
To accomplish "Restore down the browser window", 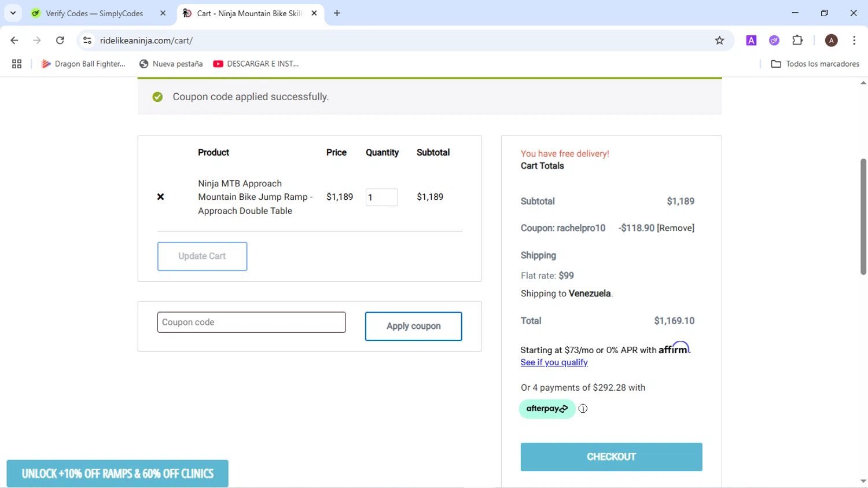I will tap(825, 13).
